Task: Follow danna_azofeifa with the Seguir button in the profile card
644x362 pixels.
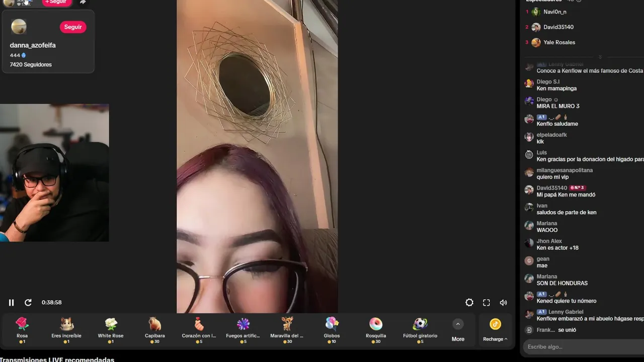Action: tap(73, 27)
